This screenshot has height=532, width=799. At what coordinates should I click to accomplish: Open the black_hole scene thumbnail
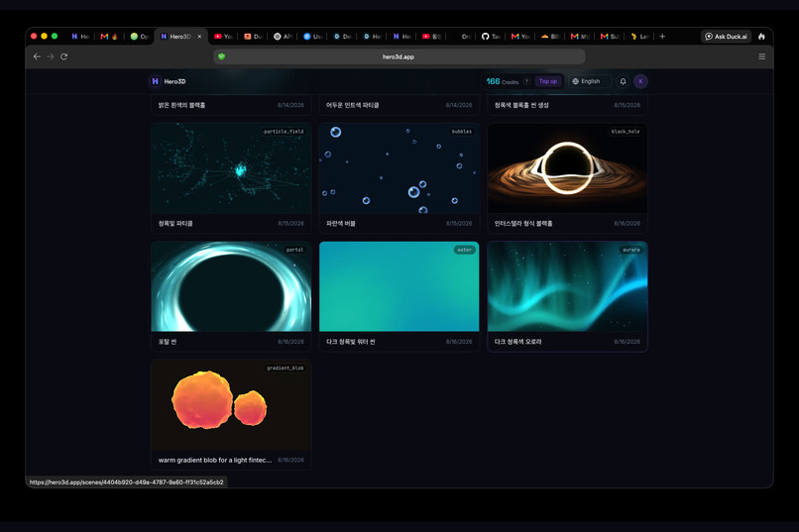(x=567, y=168)
